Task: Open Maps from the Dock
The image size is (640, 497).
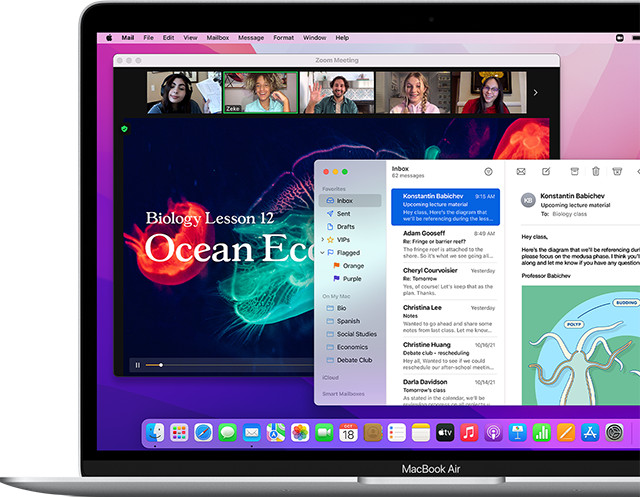Action: 276,433
